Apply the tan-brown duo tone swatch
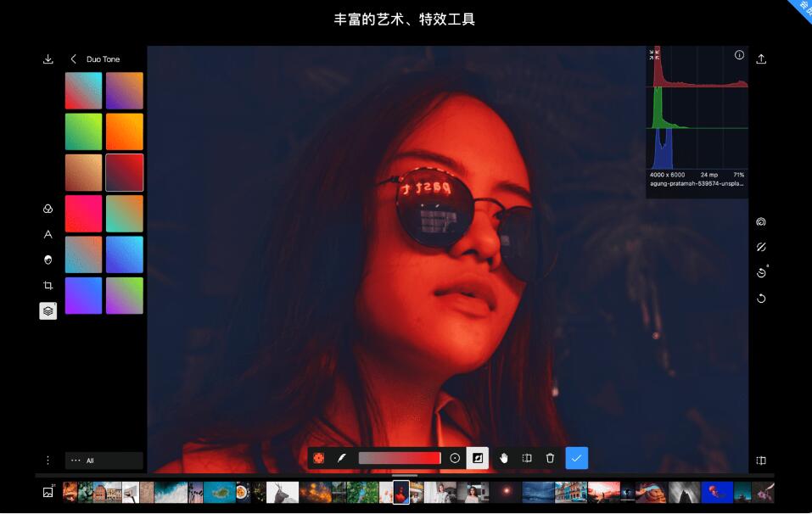The height and width of the screenshot is (514, 812). [x=83, y=172]
